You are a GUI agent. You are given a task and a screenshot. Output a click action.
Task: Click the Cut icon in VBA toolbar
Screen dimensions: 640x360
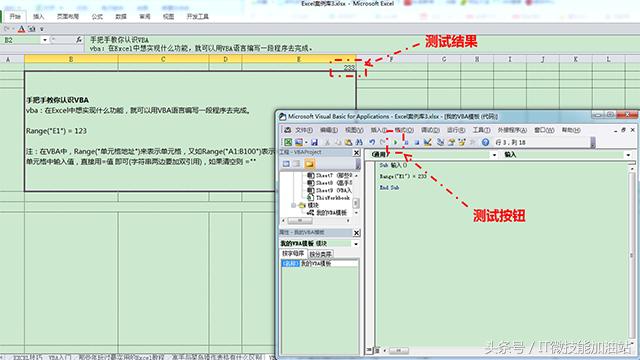pos(327,142)
